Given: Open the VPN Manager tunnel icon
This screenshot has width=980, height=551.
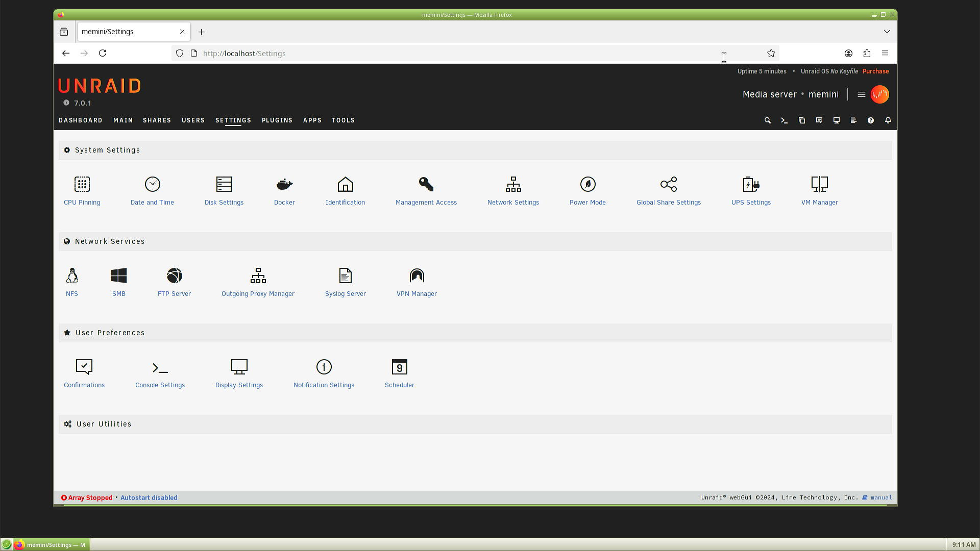Looking at the screenshot, I should pos(416,275).
